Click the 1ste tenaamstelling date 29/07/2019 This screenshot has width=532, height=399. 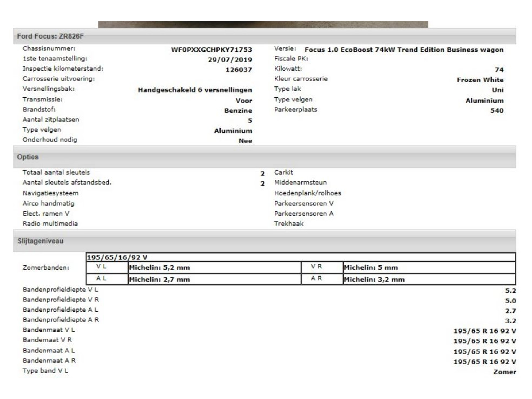230,60
